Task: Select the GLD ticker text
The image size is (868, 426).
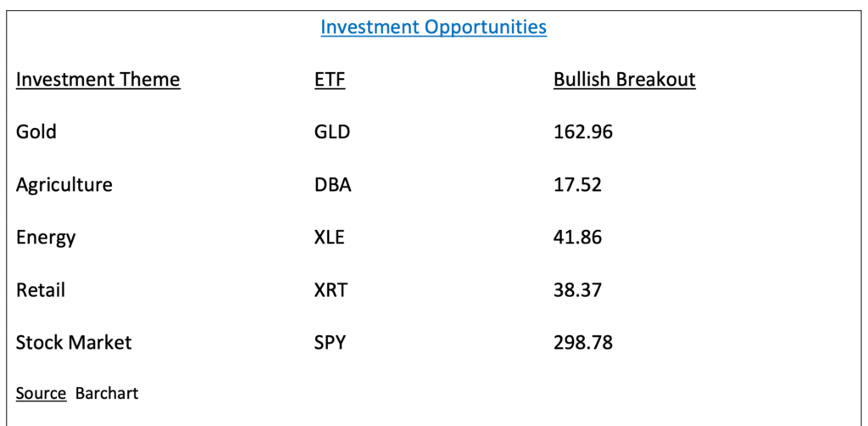Action: (x=332, y=132)
